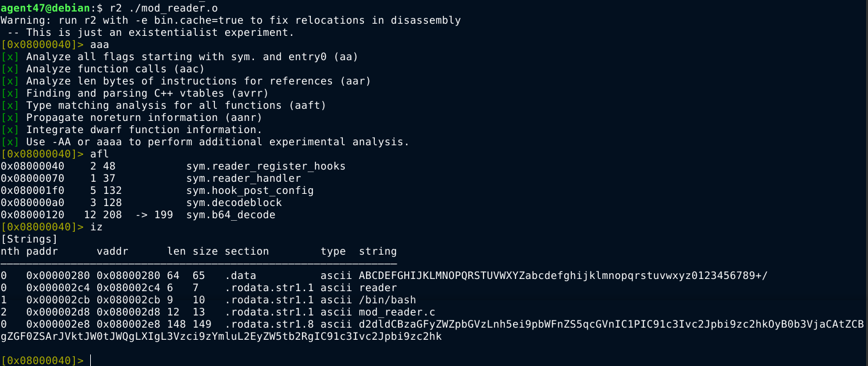Click the typed 'iz' command
868x366 pixels.
(97, 227)
